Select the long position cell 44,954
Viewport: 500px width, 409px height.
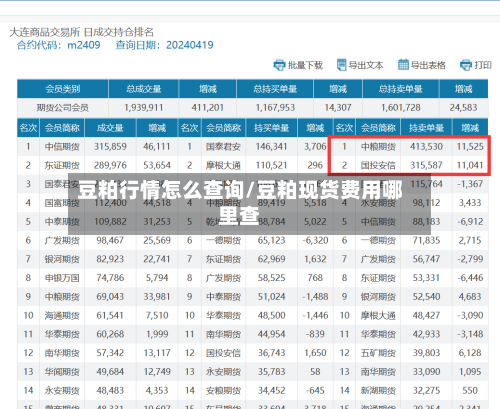coord(271,334)
